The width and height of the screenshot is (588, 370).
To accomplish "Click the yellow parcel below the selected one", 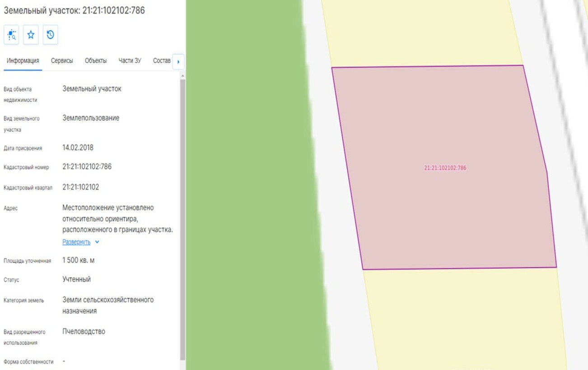I will 465,320.
